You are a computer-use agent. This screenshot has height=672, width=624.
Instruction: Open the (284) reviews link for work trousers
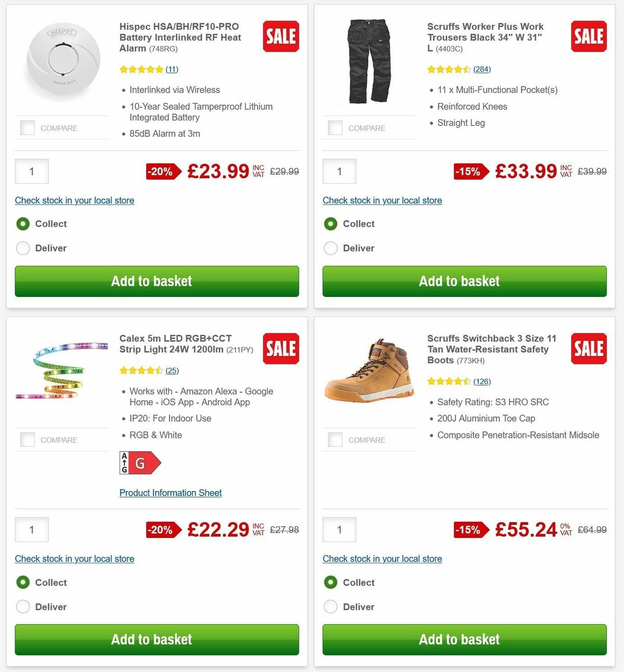(482, 69)
